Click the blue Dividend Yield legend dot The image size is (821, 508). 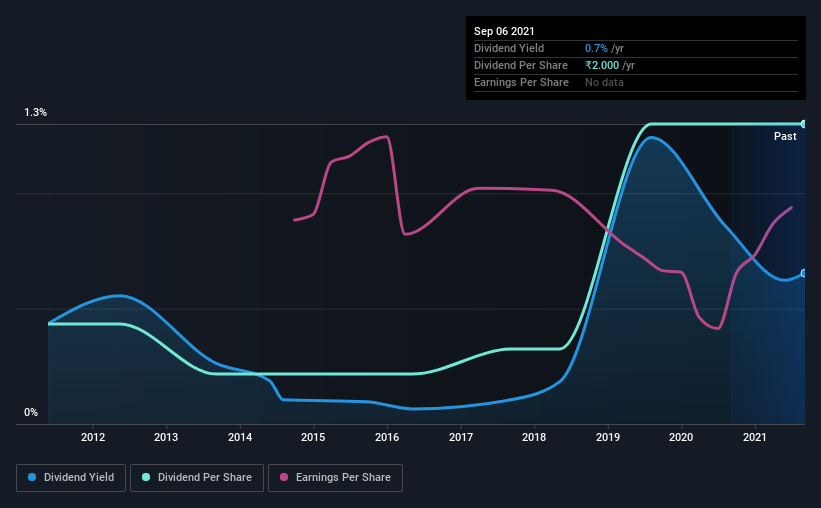[x=32, y=477]
